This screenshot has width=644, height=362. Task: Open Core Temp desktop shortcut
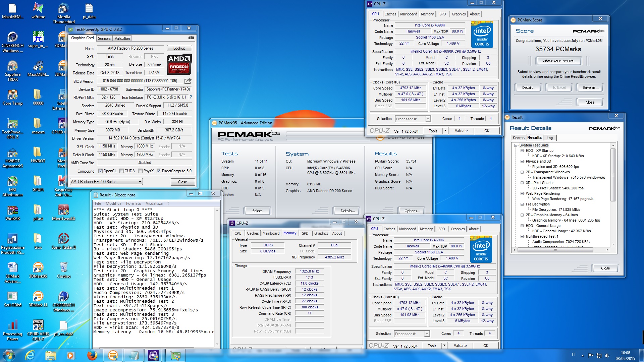pyautogui.click(x=13, y=98)
